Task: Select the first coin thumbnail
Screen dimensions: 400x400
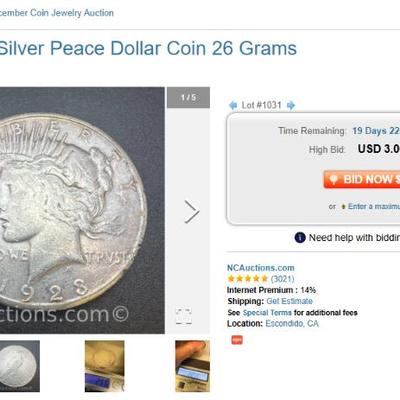Action: [x=20, y=366]
